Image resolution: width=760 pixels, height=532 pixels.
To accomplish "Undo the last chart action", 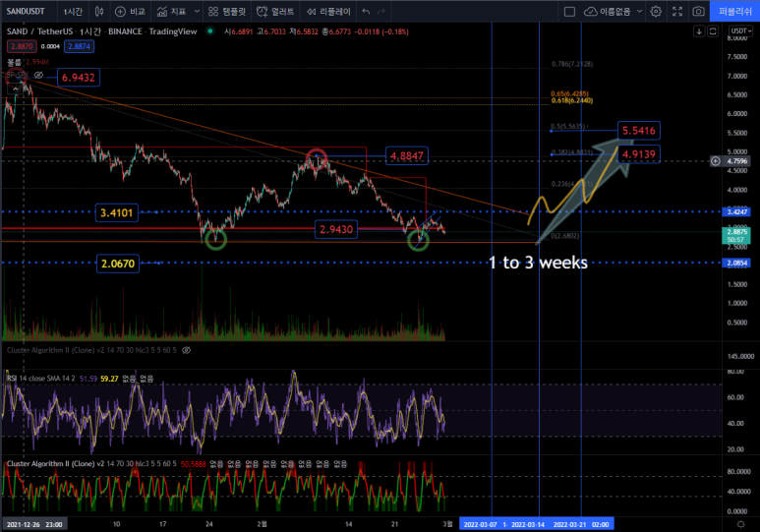I will [x=366, y=11].
